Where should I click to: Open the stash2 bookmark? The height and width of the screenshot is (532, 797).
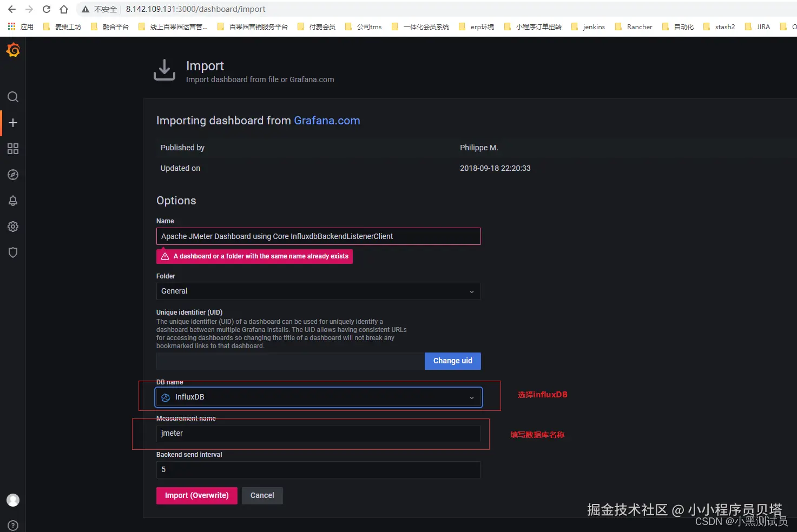coord(719,26)
